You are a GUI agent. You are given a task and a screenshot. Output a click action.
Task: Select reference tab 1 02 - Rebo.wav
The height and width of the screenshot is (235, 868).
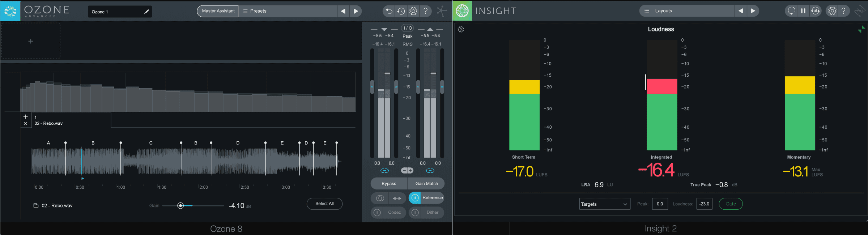(71, 120)
